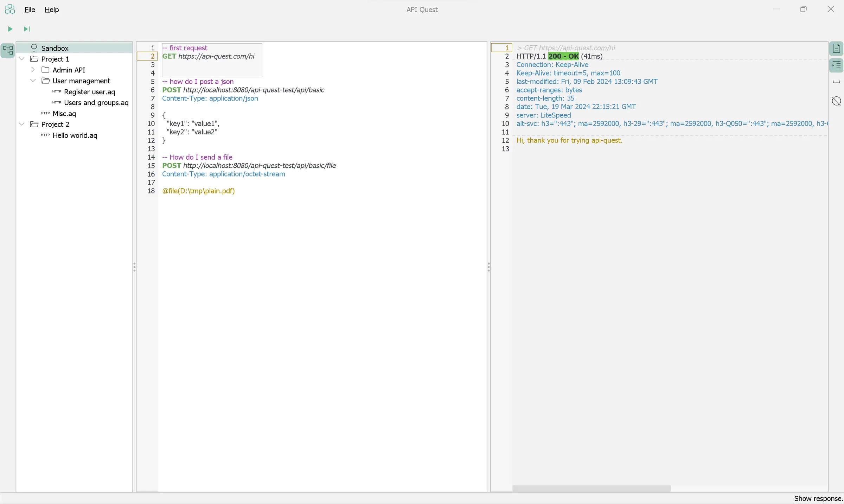Expand the Admin API folder
This screenshot has width=844, height=504.
[33, 70]
